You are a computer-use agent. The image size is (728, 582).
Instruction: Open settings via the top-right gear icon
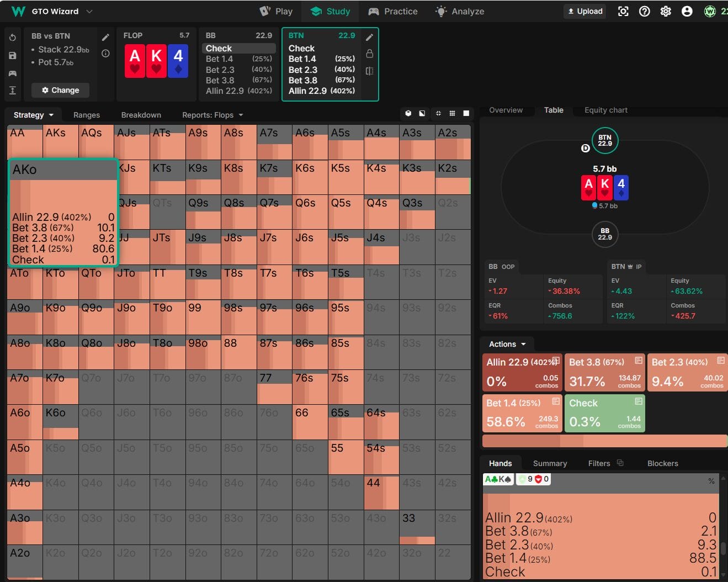[666, 11]
